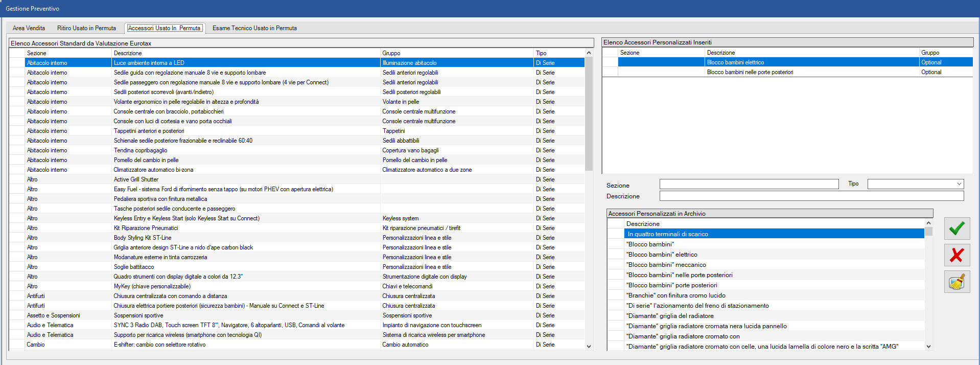Screen dimensions: 980x365
Task: Click Sezione header in the standard accessories table
Action: click(68, 53)
